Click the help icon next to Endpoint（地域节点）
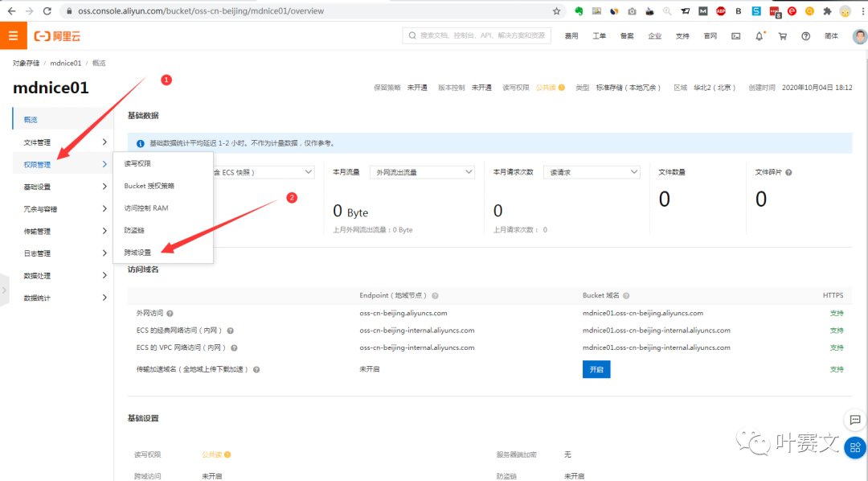 pyautogui.click(x=435, y=295)
